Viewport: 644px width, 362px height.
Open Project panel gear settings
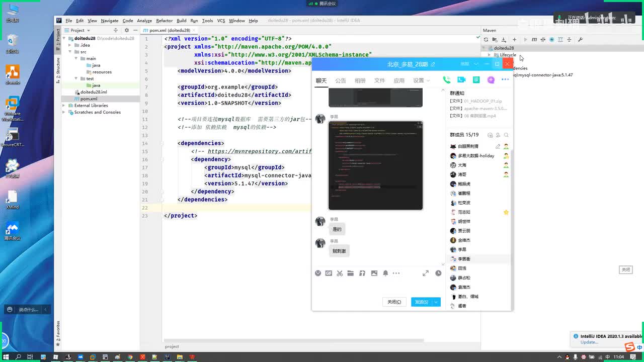click(x=127, y=30)
